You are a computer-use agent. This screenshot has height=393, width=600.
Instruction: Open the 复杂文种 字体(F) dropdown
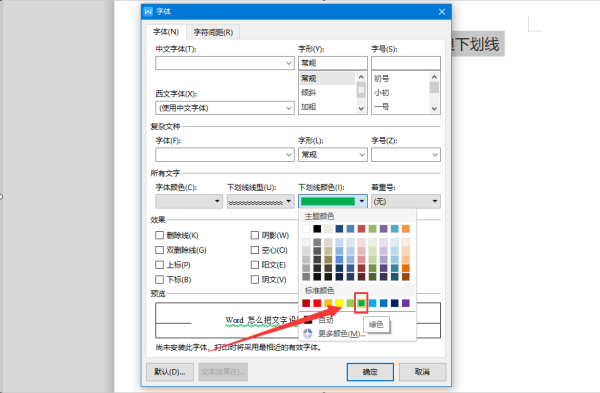289,155
